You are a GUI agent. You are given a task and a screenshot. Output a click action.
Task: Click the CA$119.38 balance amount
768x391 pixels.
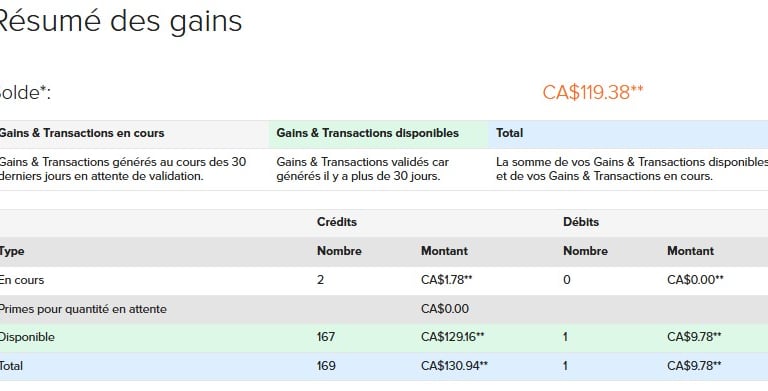(593, 92)
